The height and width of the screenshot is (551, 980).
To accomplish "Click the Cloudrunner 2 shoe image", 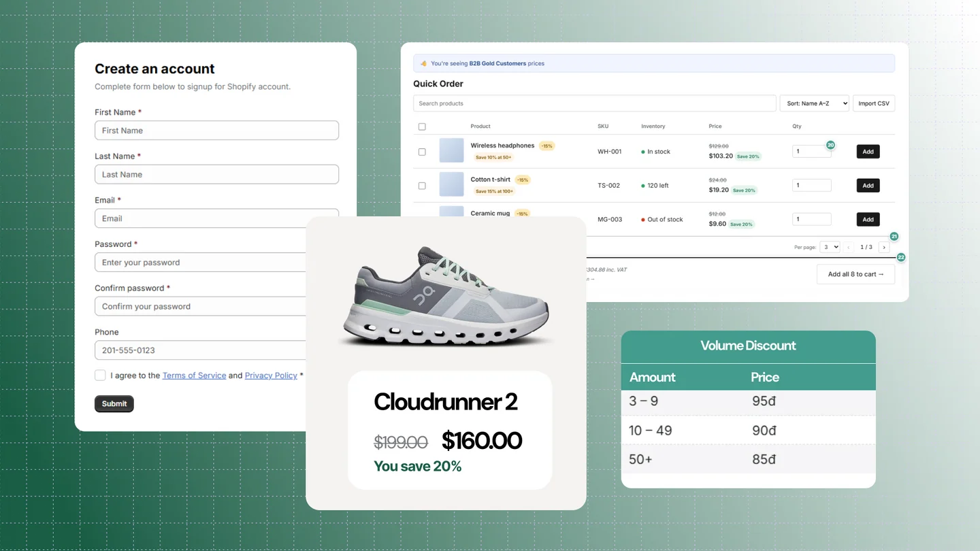I will tap(446, 297).
